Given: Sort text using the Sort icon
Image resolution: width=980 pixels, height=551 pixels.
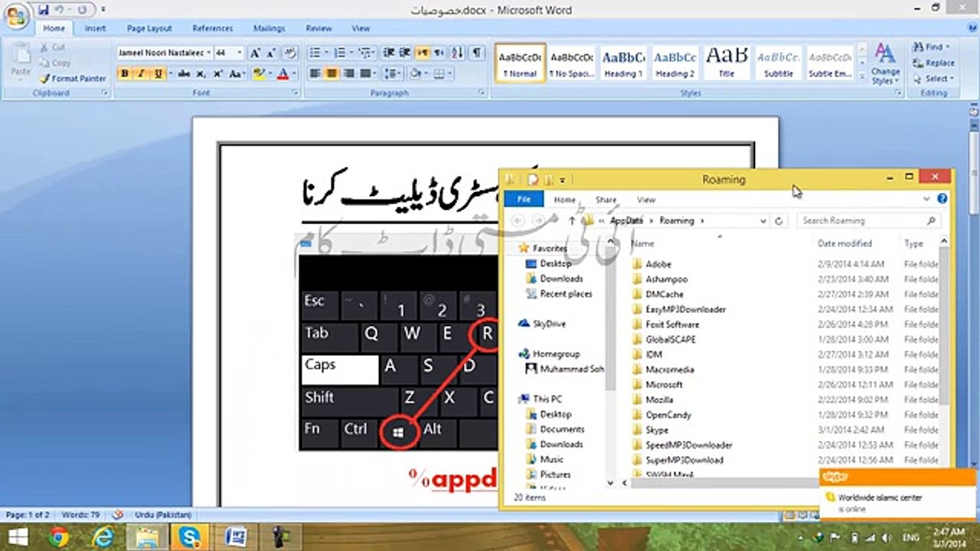Looking at the screenshot, I should 457,54.
